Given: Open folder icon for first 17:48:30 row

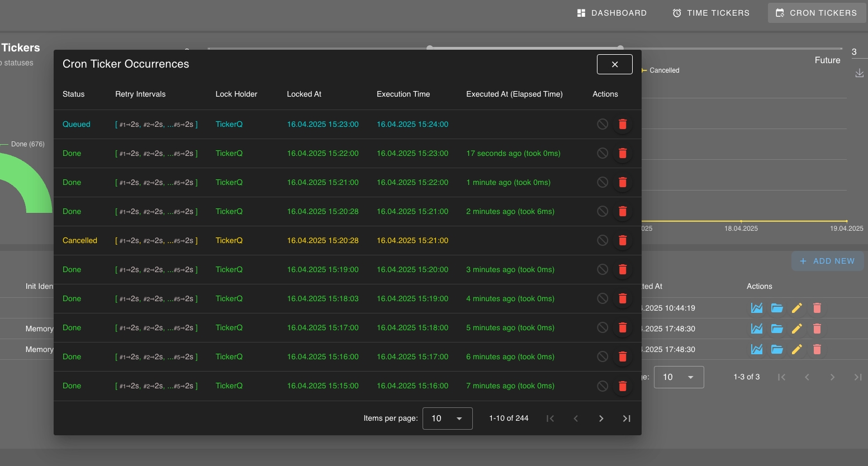Looking at the screenshot, I should click(x=777, y=329).
